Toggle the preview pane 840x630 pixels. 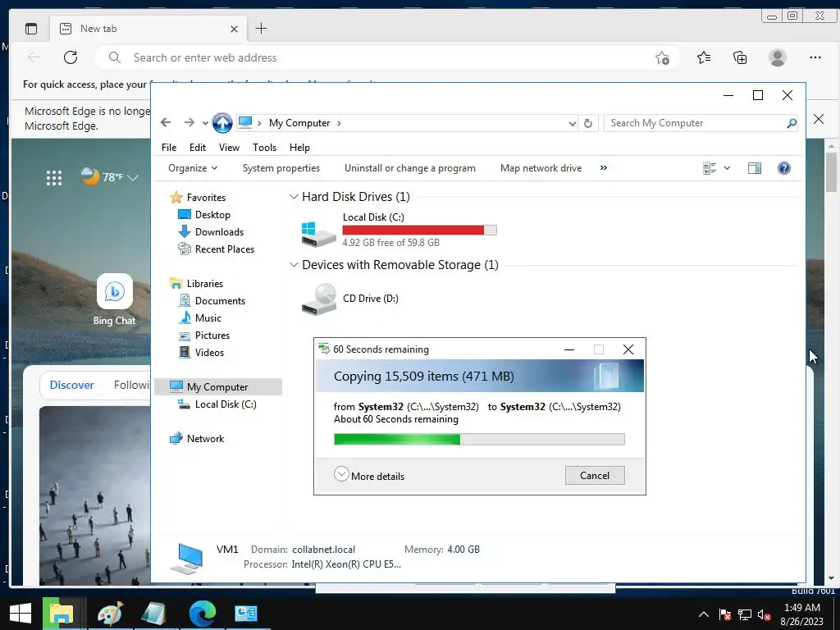click(x=755, y=168)
